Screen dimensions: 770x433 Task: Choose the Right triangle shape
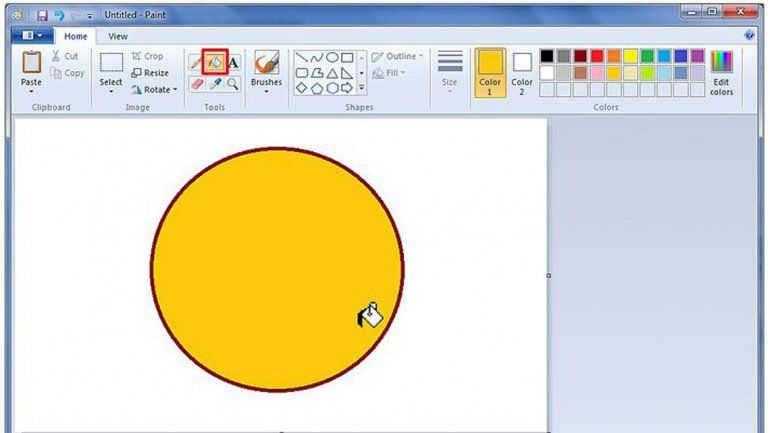point(347,73)
